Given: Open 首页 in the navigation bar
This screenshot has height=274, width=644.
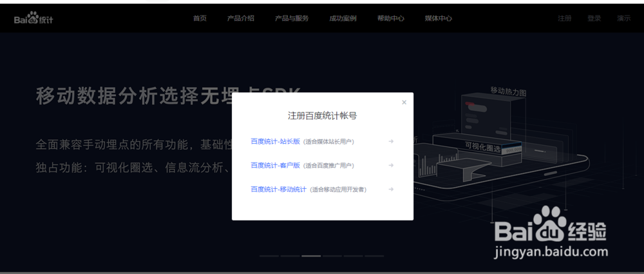Looking at the screenshot, I should coord(200,19).
